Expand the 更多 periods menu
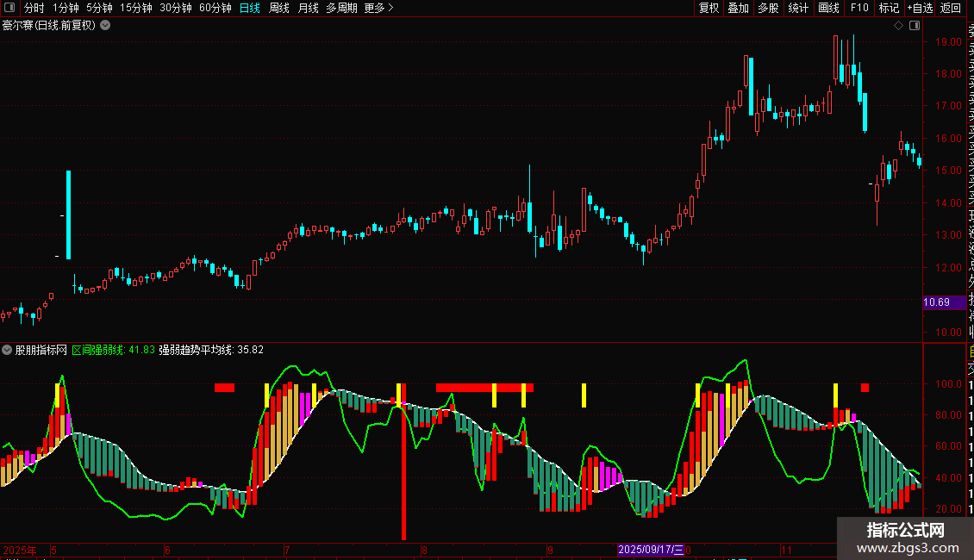This screenshot has height=560, width=974. [379, 8]
